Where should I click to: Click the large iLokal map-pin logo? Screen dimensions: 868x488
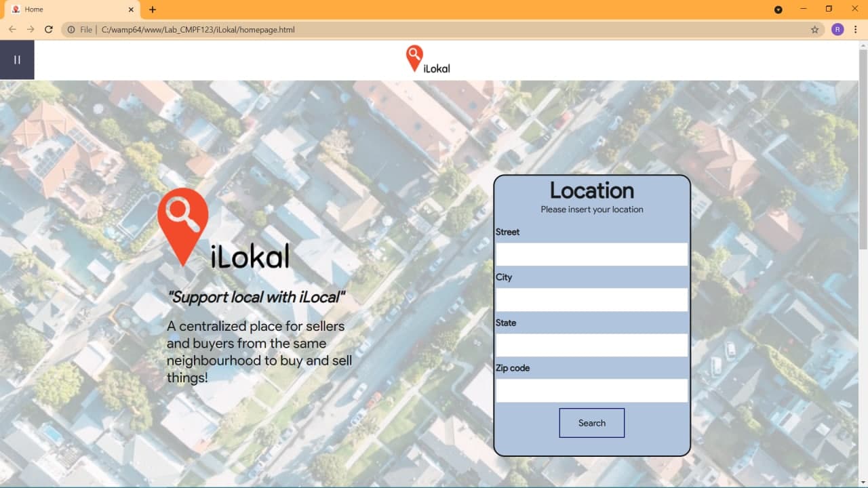coord(224,228)
